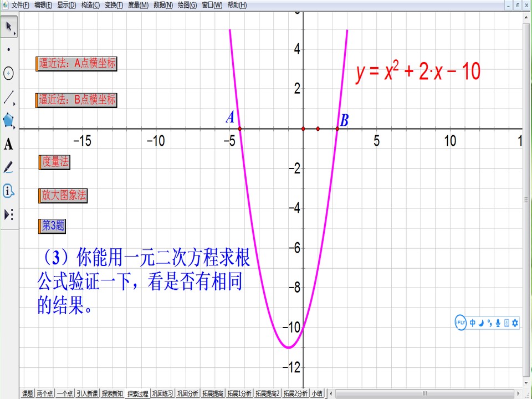This screenshot has width=532, height=399.
Task: Select the arrow selection tool
Action: tap(9, 27)
